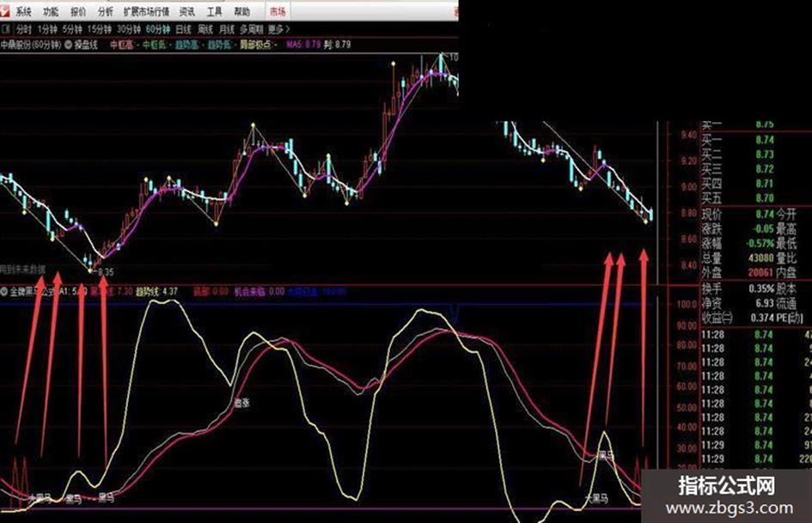The image size is (812, 523).
Task: Click the 换手 0.35% quote row
Action: pyautogui.click(x=738, y=289)
